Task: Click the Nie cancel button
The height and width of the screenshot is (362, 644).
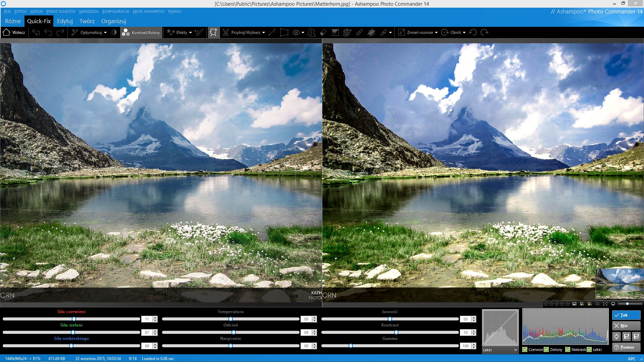Action: pyautogui.click(x=626, y=326)
